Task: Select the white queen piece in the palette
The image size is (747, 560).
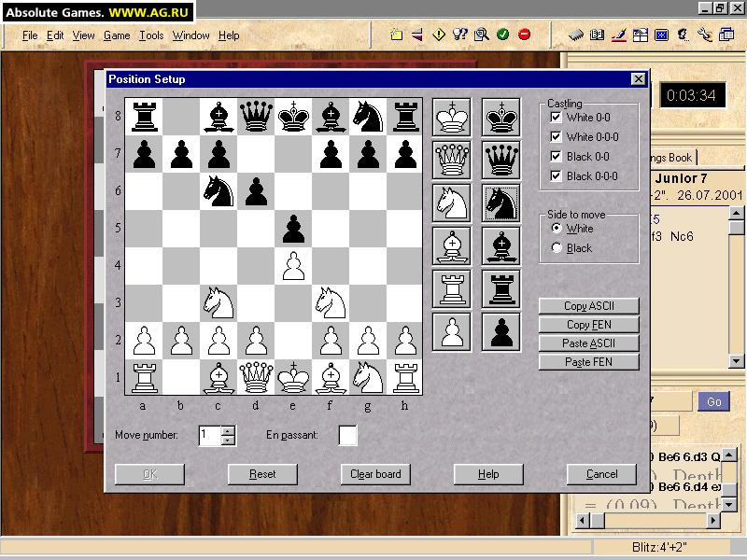Action: pyautogui.click(x=451, y=159)
